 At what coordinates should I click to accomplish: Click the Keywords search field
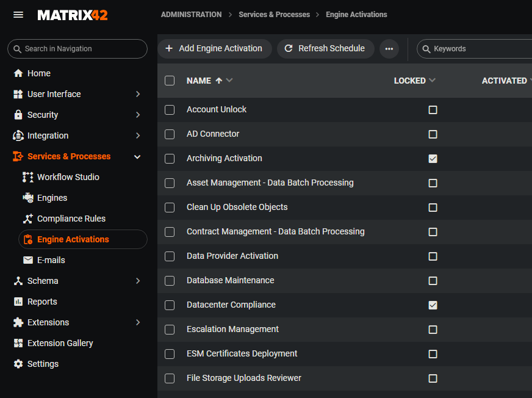click(x=479, y=49)
